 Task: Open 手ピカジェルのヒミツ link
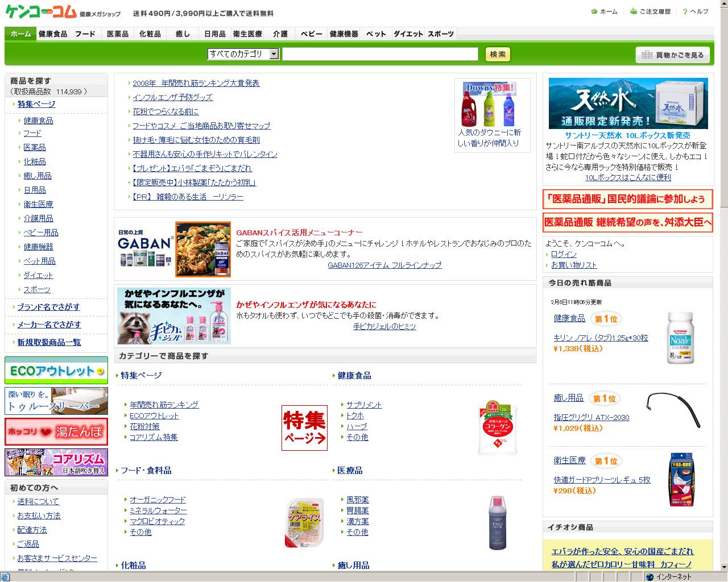pos(384,326)
